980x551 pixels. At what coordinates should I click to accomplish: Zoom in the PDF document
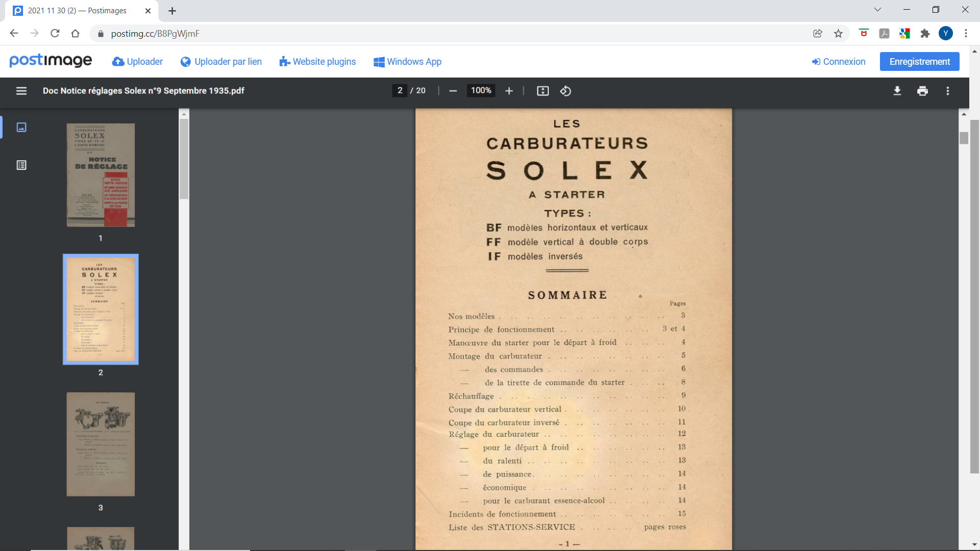pos(509,91)
